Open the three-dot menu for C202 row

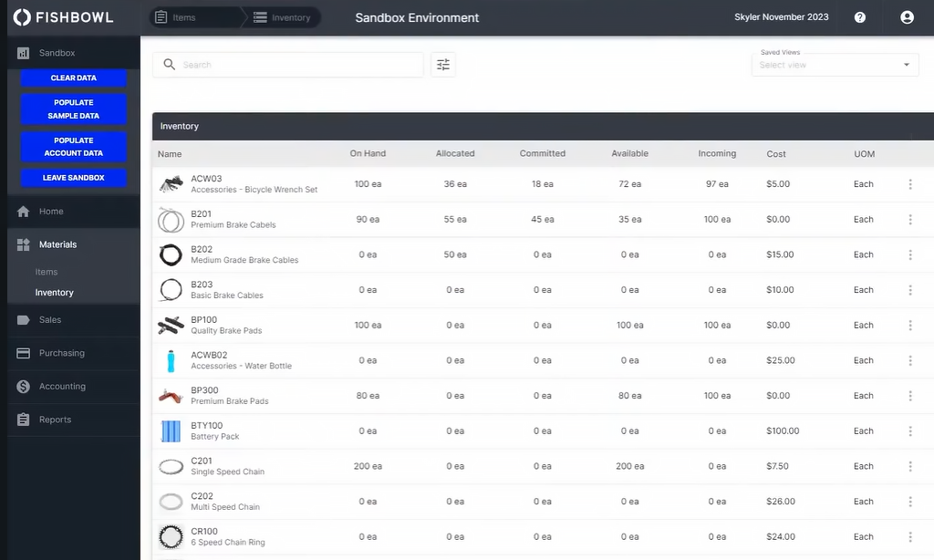pyautogui.click(x=910, y=502)
